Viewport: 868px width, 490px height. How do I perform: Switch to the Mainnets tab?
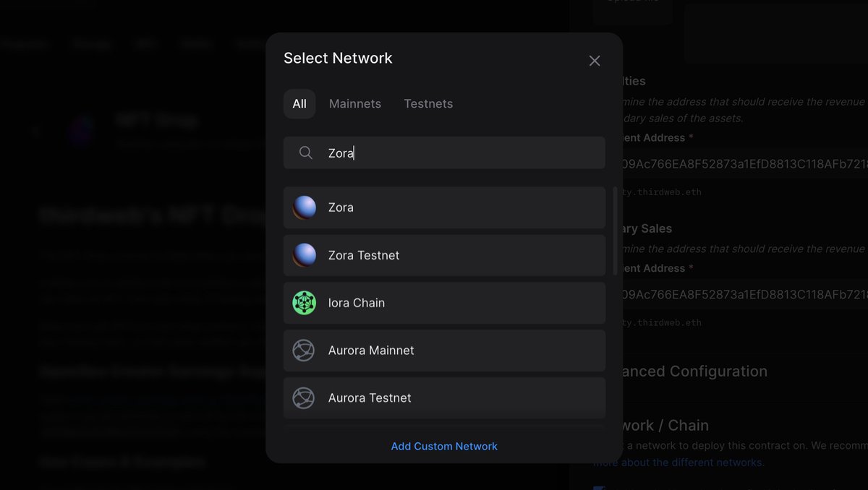point(355,103)
